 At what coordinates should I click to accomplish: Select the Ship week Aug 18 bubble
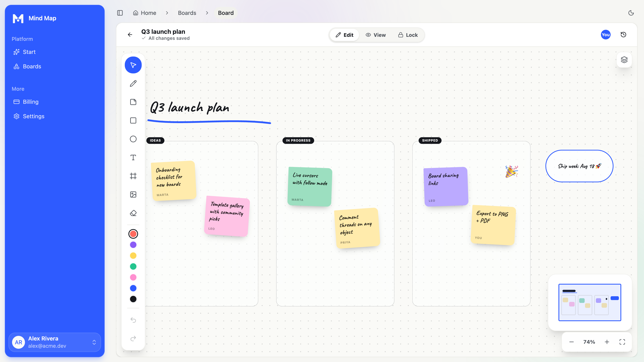(x=579, y=166)
